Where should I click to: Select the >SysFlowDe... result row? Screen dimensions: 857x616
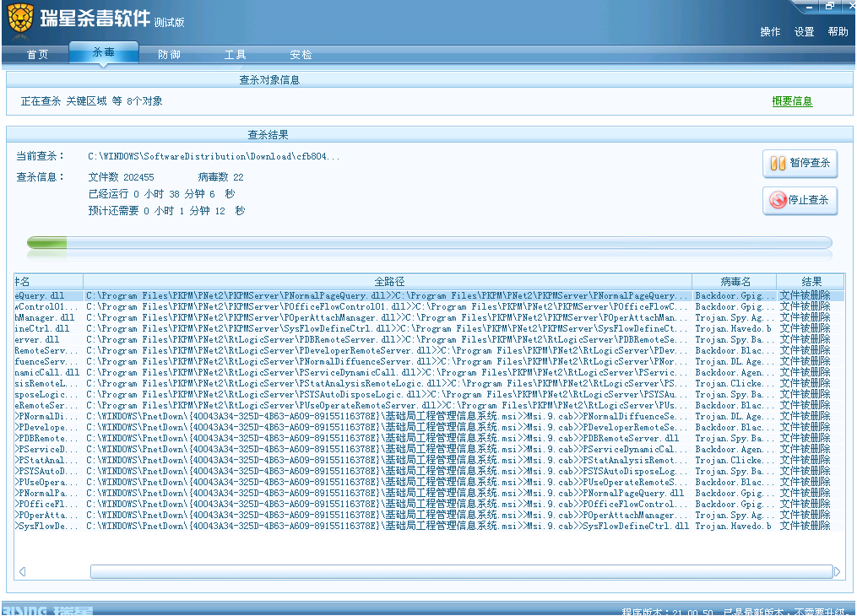tap(430, 526)
